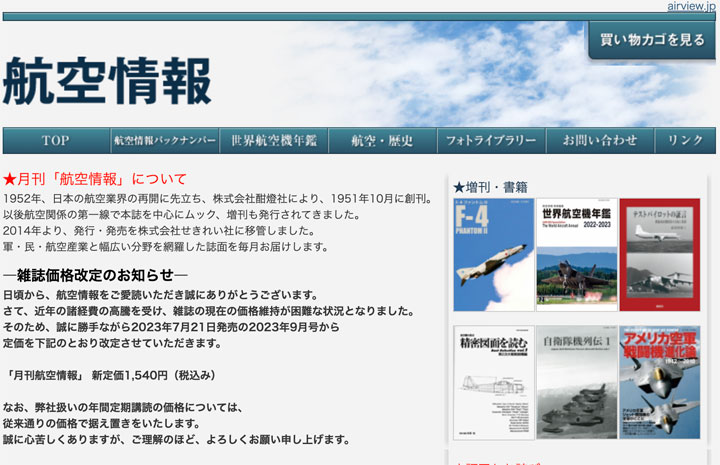Click the 精密図面を読む book cover
The width and height of the screenshot is (720, 465).
(x=493, y=382)
